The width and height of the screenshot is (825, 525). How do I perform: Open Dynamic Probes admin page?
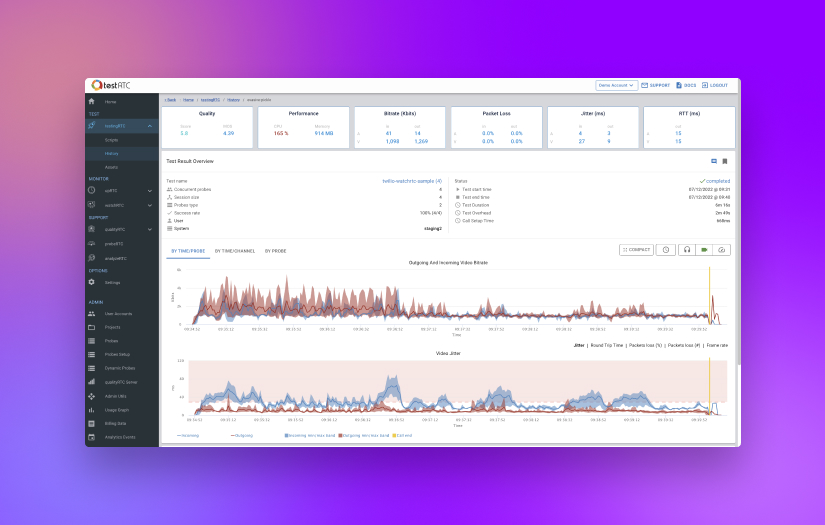click(119, 368)
